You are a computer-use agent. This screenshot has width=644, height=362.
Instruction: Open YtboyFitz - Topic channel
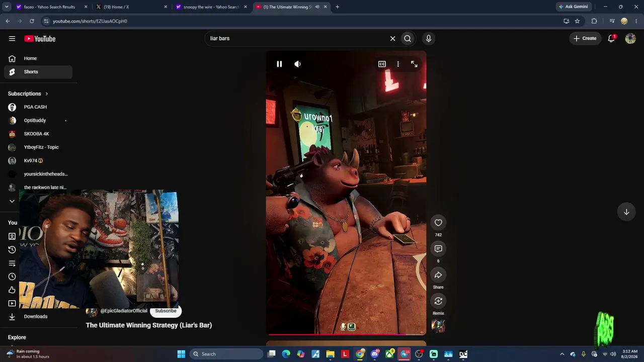[x=38, y=147]
